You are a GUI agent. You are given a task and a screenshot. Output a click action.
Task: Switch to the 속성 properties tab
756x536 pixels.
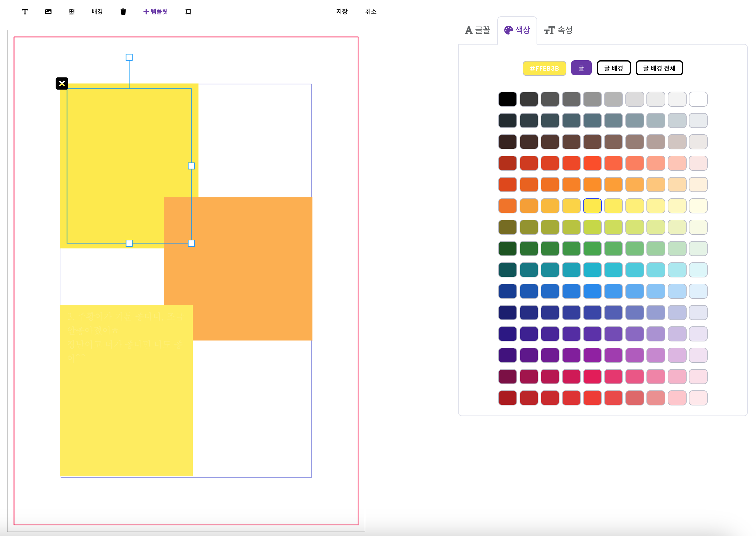[558, 30]
